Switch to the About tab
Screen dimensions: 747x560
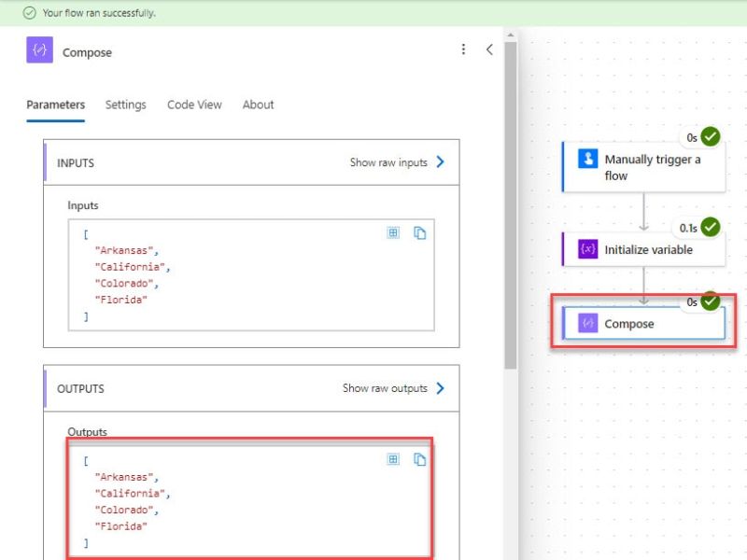(x=258, y=105)
